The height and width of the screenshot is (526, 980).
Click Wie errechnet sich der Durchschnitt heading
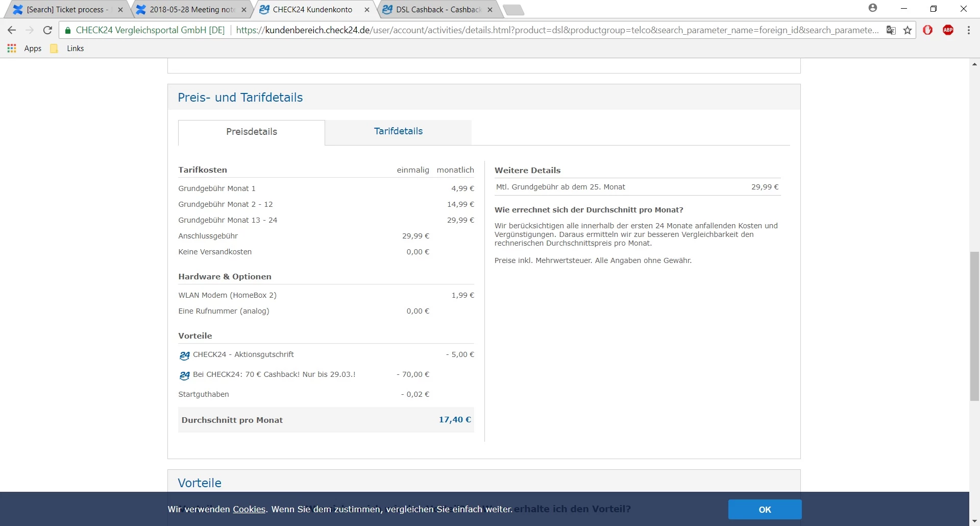point(589,210)
